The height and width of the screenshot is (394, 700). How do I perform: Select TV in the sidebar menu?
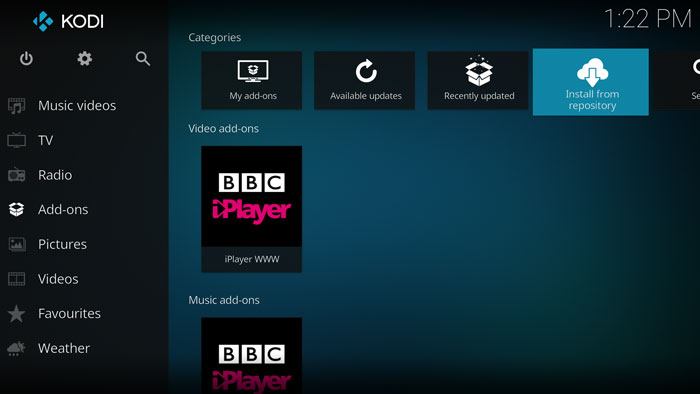click(46, 140)
